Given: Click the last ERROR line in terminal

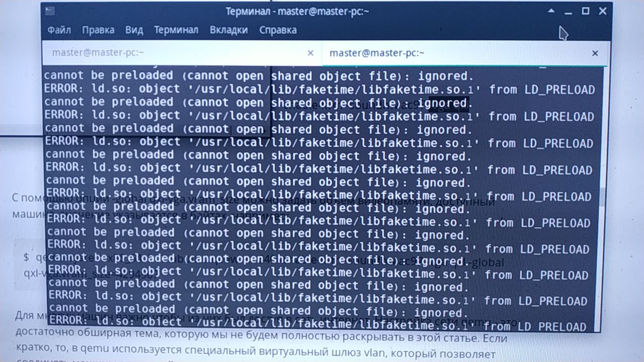Looking at the screenshot, I should pos(318,325).
